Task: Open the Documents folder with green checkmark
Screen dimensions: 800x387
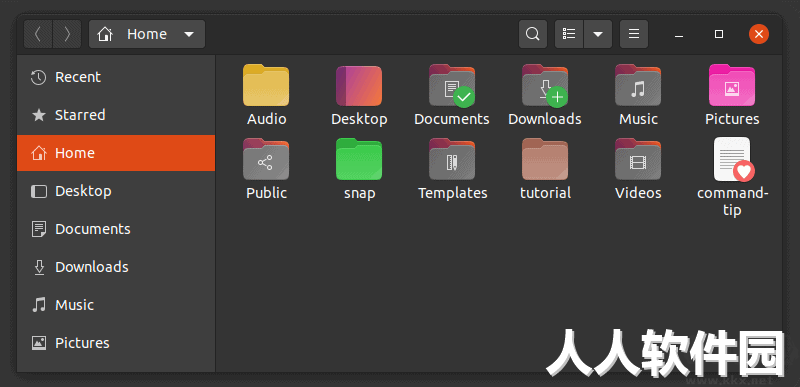Action: coord(452,86)
